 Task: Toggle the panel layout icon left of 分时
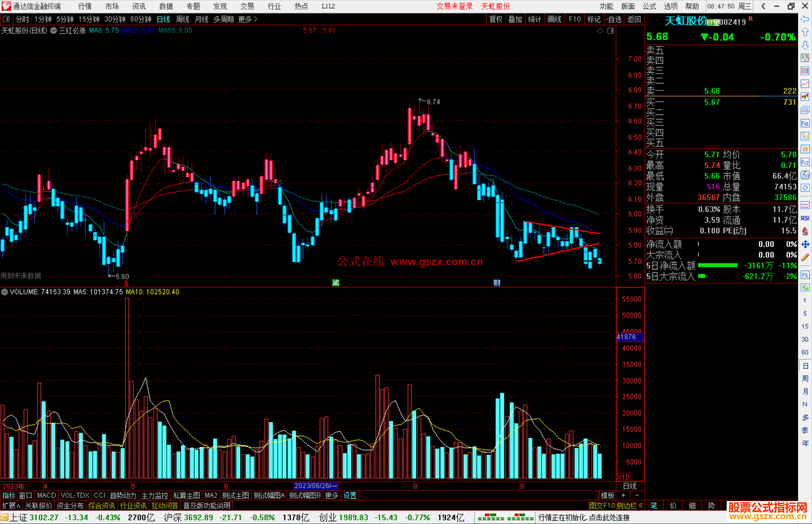tap(6, 19)
